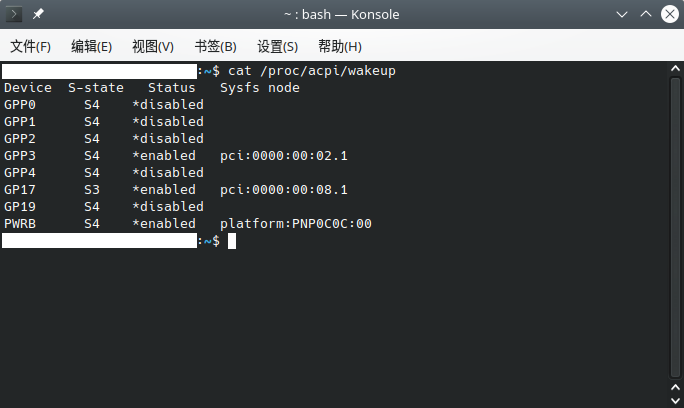The image size is (684, 408).
Task: Click the terminal cursor at the prompt
Action: click(x=232, y=241)
